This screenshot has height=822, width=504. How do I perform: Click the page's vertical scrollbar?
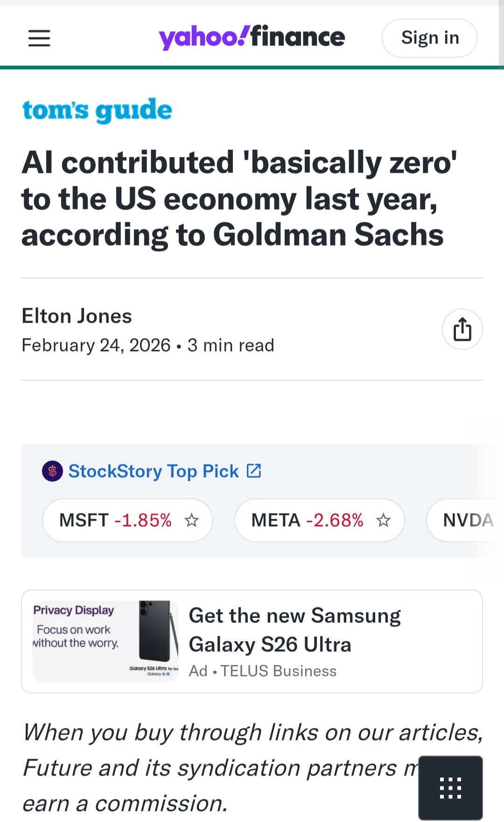(x=501, y=35)
